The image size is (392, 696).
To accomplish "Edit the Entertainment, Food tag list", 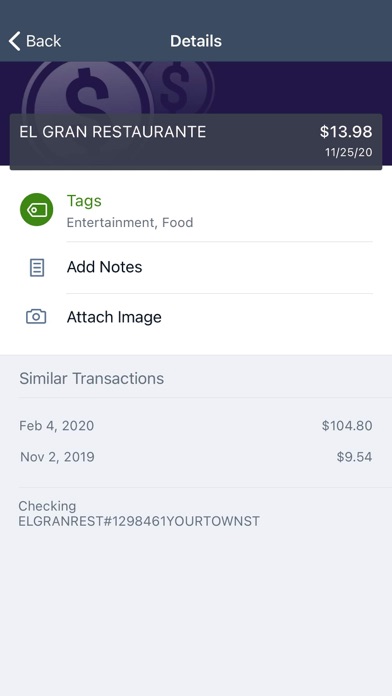I will coord(130,222).
